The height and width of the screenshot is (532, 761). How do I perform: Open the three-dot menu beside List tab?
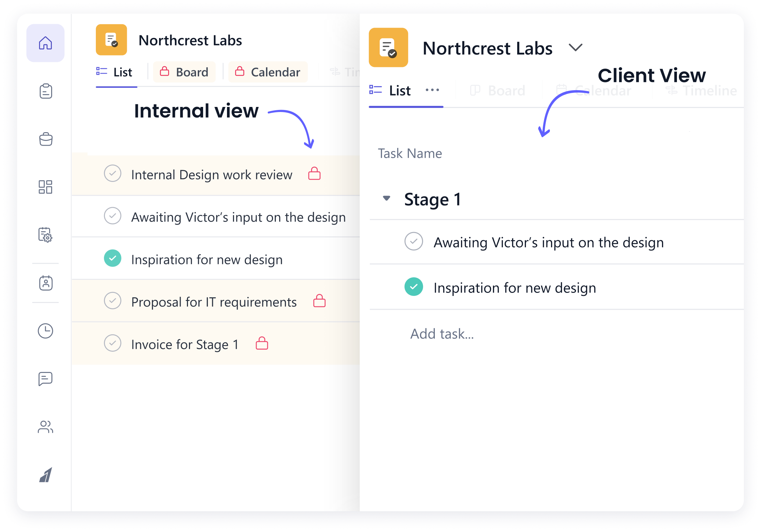[432, 90]
